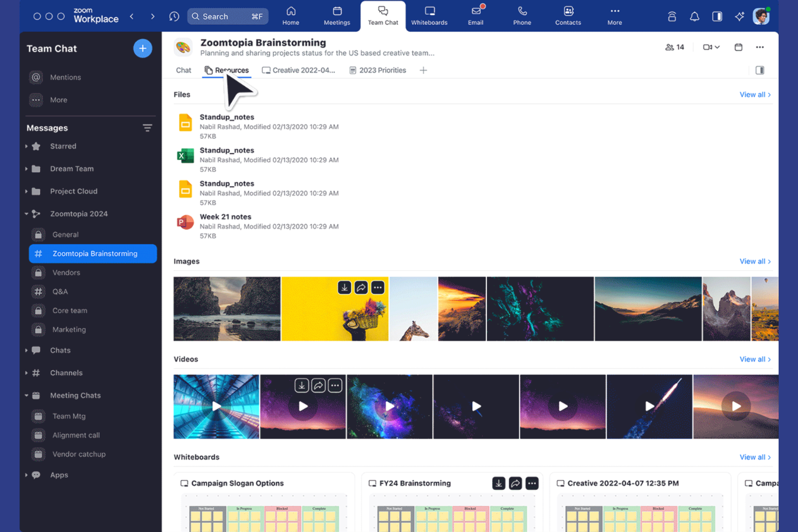Open the Contacts section
798x532 pixels.
coord(568,16)
